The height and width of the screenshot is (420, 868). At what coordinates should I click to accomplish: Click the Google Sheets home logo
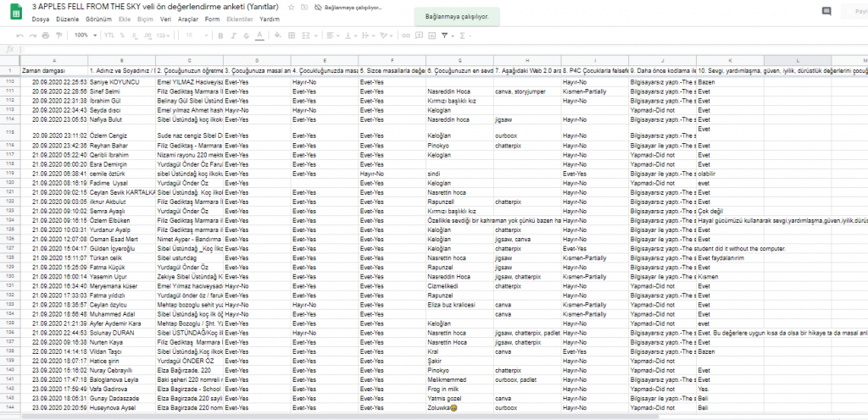pos(14,11)
